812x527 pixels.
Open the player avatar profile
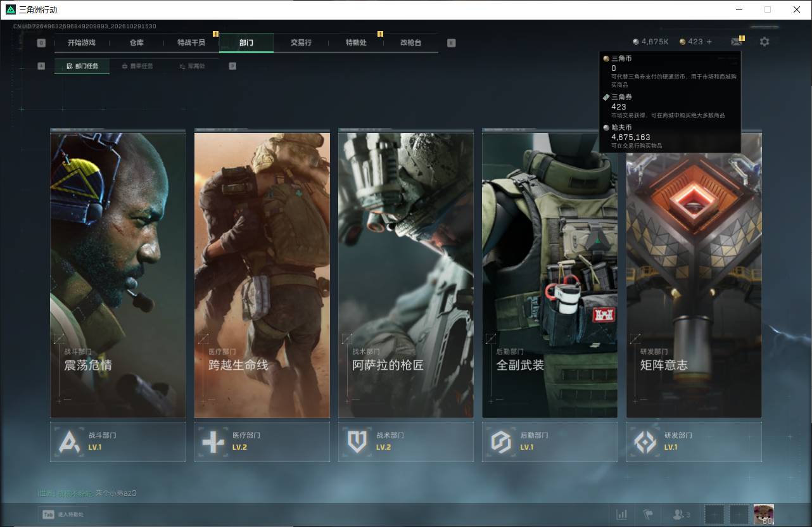point(763,514)
